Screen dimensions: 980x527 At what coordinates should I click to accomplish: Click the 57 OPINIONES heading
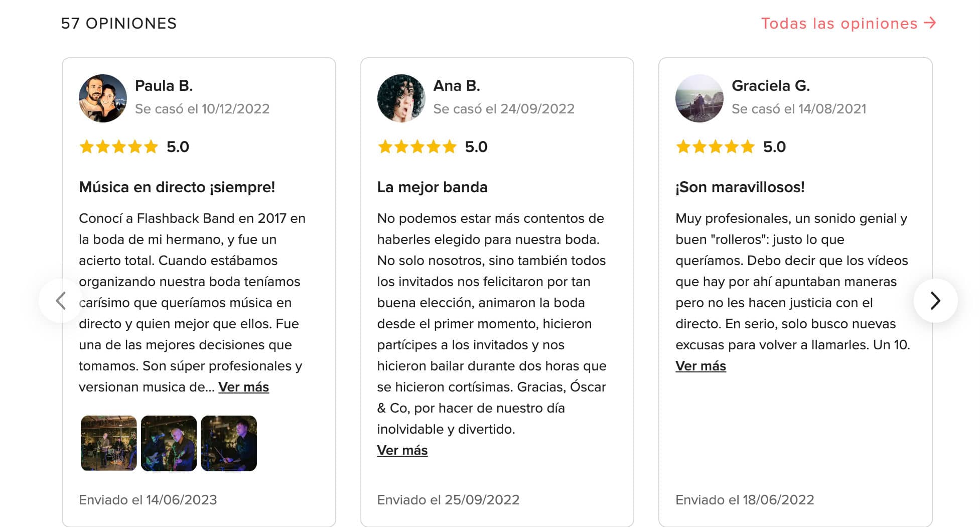(x=119, y=24)
